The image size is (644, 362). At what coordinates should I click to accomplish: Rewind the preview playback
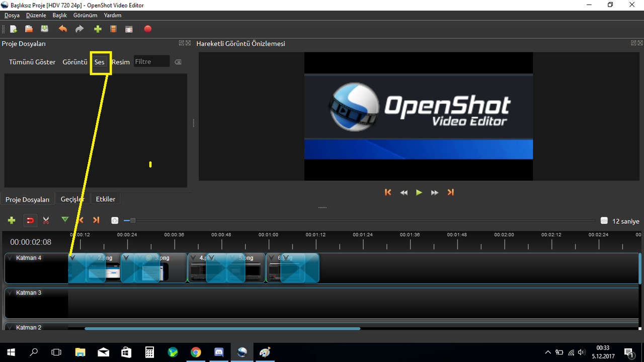[x=404, y=193]
